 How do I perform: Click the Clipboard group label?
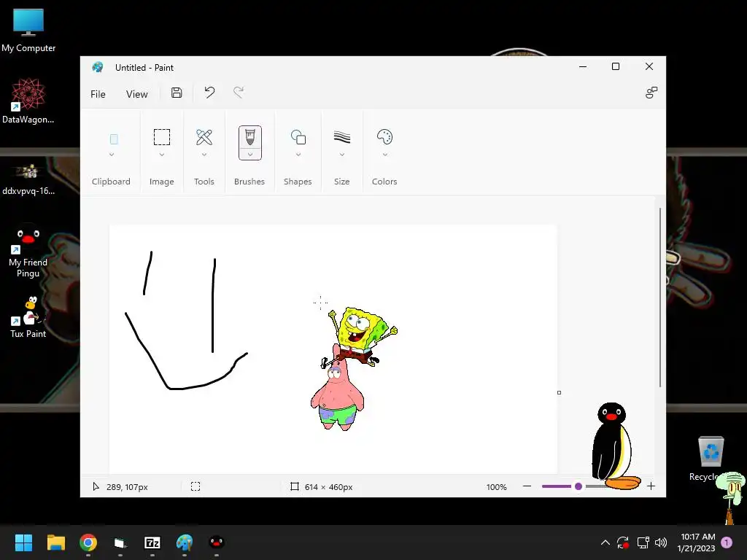[x=111, y=182]
